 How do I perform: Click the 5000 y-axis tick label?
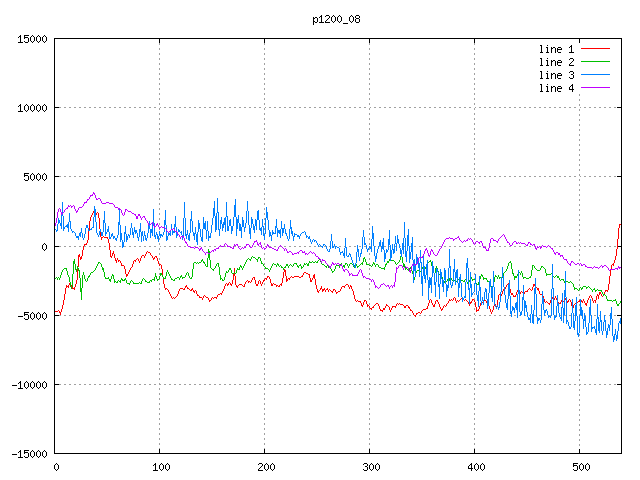pyautogui.click(x=35, y=177)
